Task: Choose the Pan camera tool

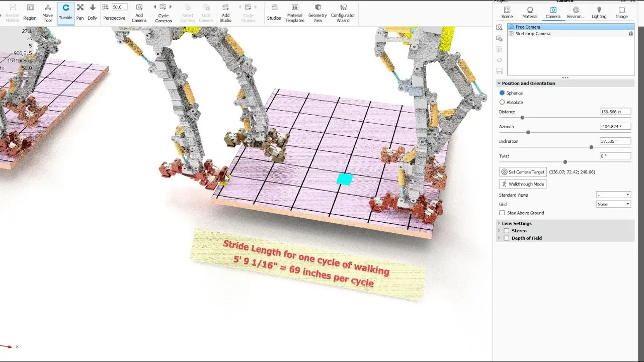Action: point(80,13)
